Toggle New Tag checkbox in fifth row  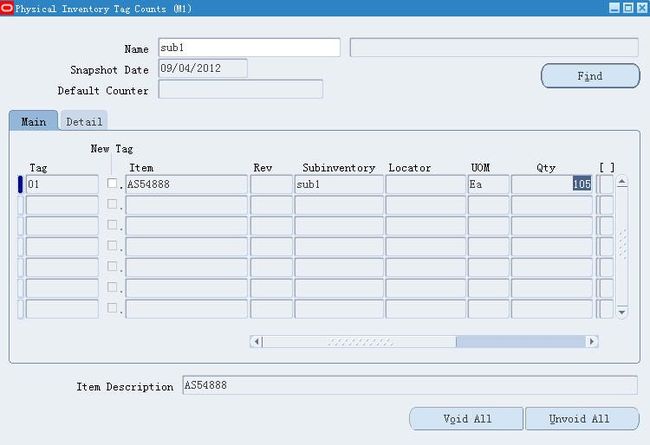[112, 266]
